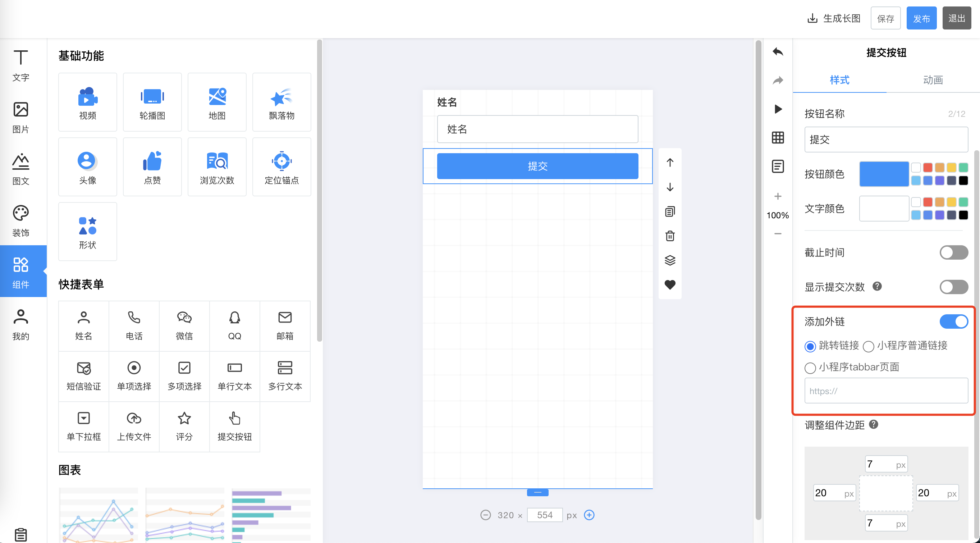The width and height of the screenshot is (980, 543).
Task: Open the large white 文字颜色 color picker
Action: (x=884, y=209)
